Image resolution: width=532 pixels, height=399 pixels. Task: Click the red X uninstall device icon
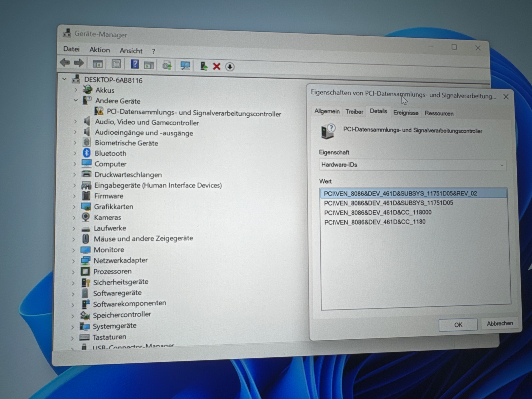pos(217,66)
